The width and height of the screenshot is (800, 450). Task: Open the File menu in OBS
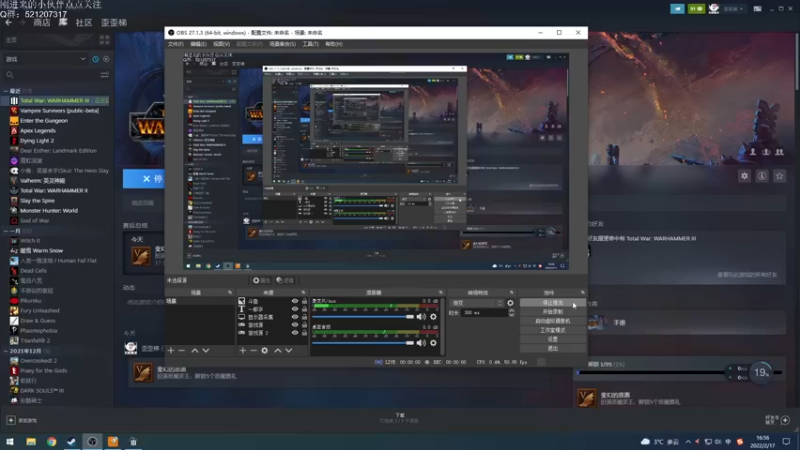pos(175,44)
